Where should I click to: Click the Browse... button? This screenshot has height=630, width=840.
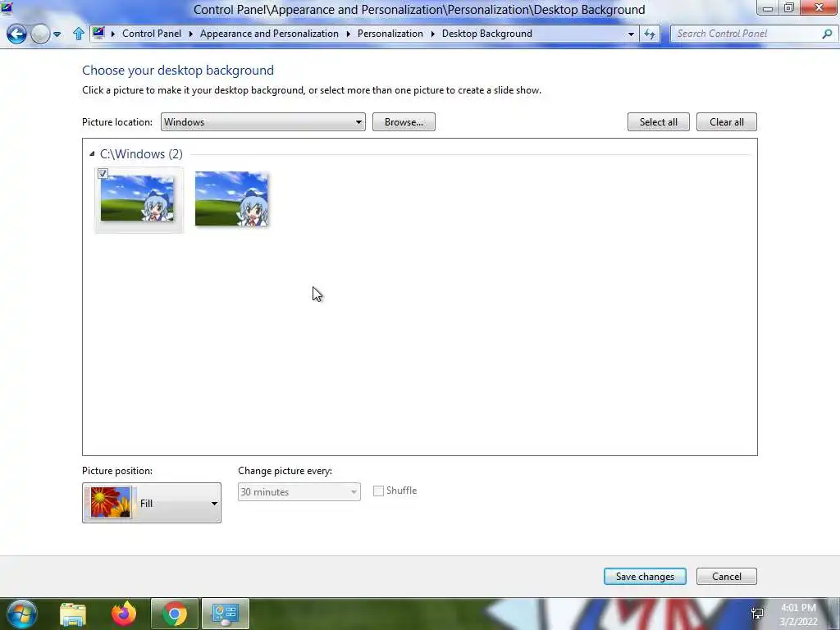coord(404,122)
